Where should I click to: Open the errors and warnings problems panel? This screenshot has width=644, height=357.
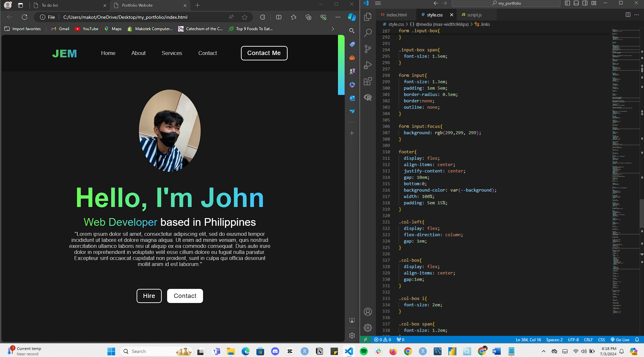tap(383, 340)
